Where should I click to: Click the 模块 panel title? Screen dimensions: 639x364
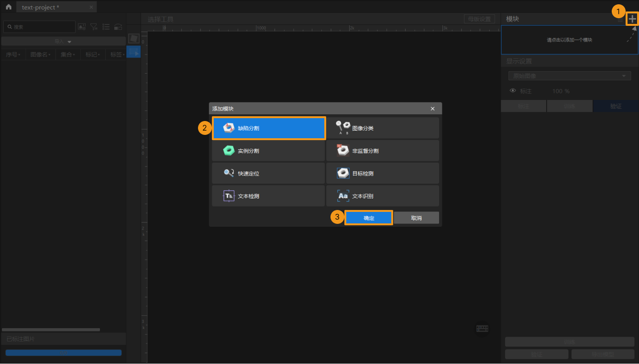pos(512,19)
